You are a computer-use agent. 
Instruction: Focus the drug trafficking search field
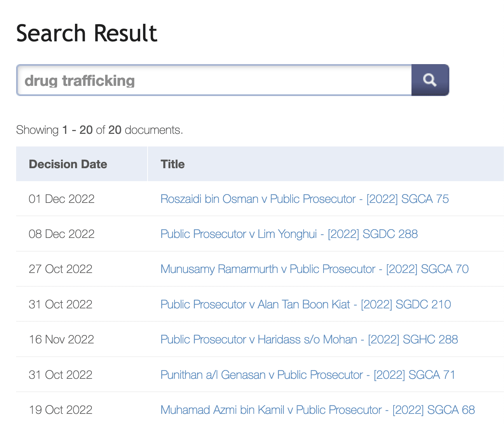coord(214,81)
